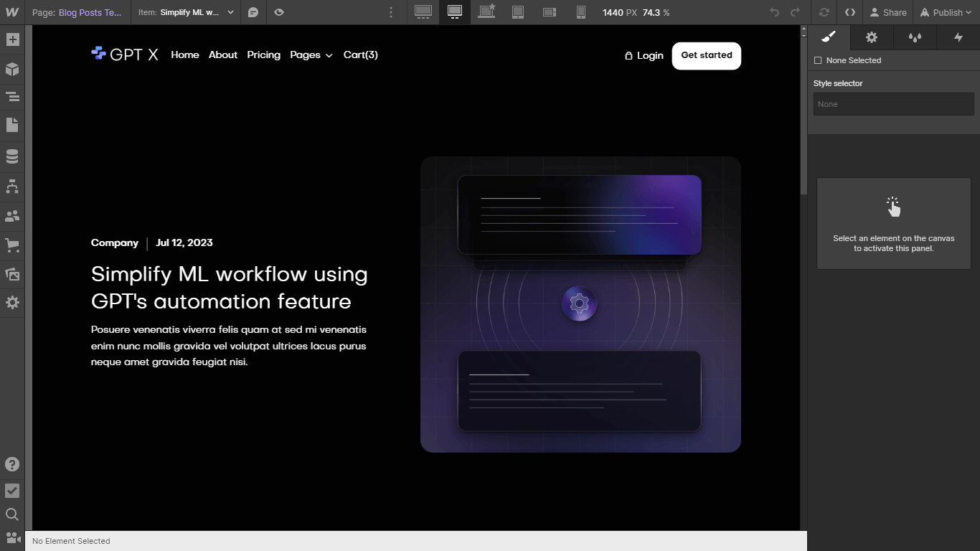Open the Publish dropdown
This screenshot has width=980, height=551.
click(x=945, y=12)
